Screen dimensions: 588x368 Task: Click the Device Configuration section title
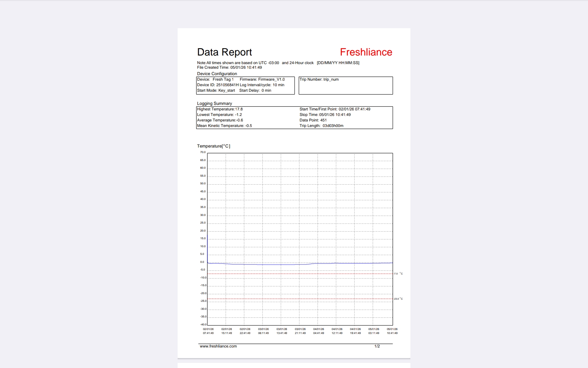[217, 74]
